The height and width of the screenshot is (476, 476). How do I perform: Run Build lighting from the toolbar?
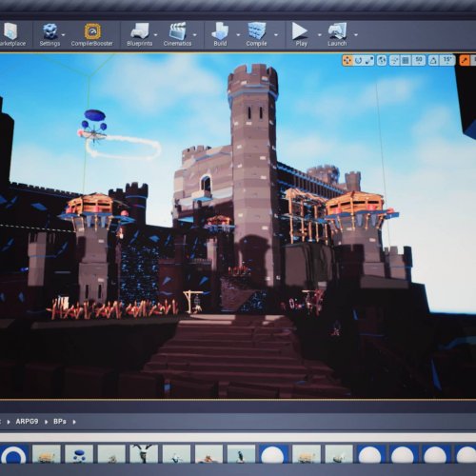[220, 34]
